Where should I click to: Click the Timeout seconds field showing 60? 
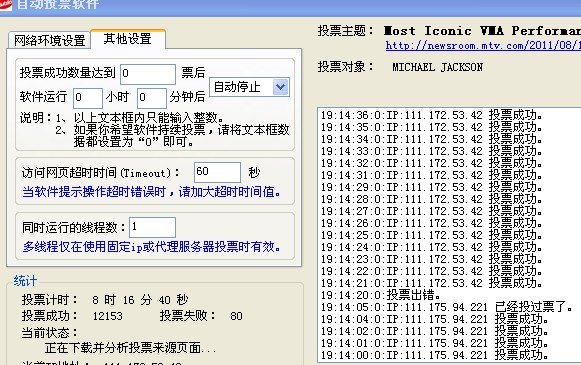click(217, 172)
